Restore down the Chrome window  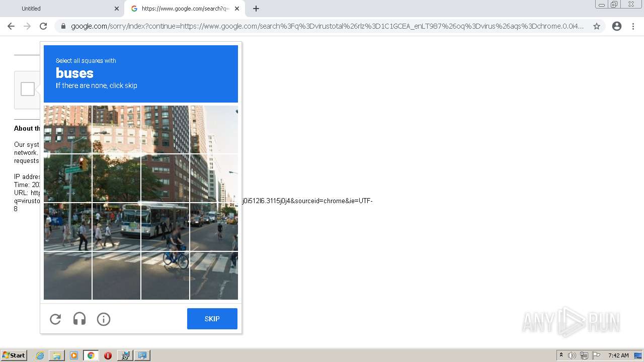(614, 5)
